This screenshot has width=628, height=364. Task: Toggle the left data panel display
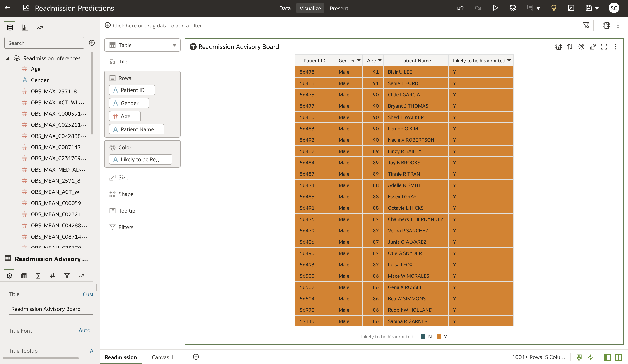point(607,357)
